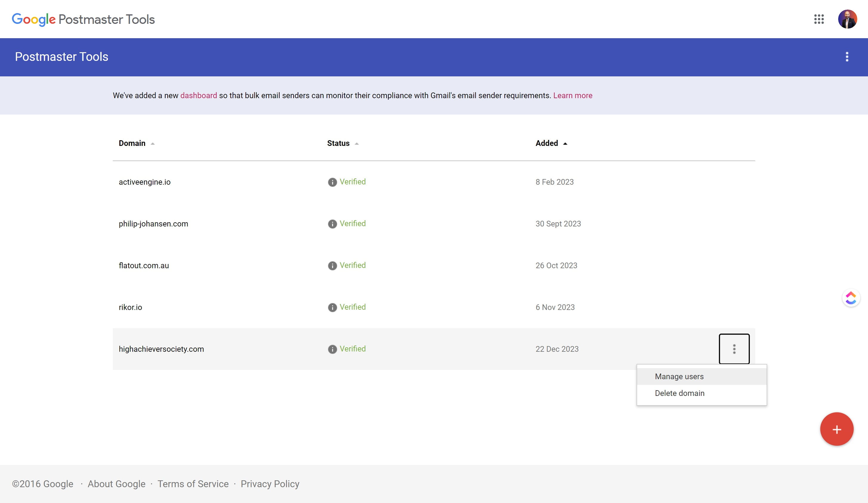Image resolution: width=868 pixels, height=503 pixels.
Task: Open the Google apps grid launcher
Action: pyautogui.click(x=819, y=20)
